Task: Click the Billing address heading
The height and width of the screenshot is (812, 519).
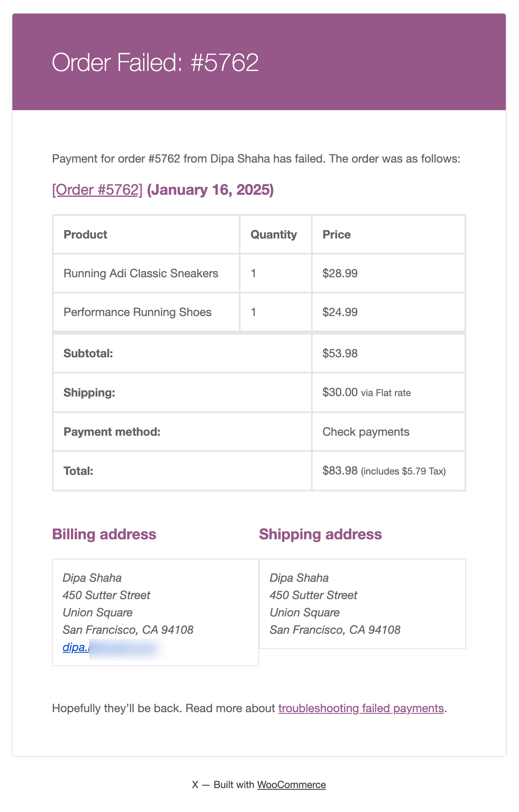Action: (104, 534)
